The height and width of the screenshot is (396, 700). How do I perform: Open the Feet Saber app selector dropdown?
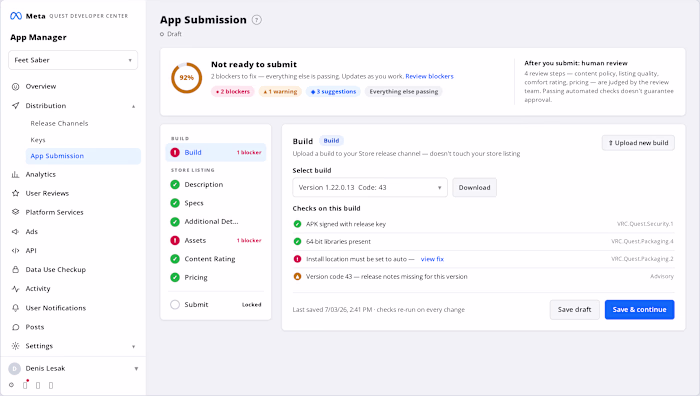click(x=73, y=60)
